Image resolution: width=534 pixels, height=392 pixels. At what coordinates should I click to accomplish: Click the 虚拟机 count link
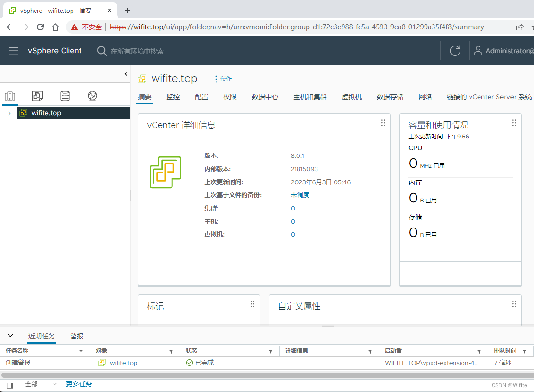(x=293, y=234)
